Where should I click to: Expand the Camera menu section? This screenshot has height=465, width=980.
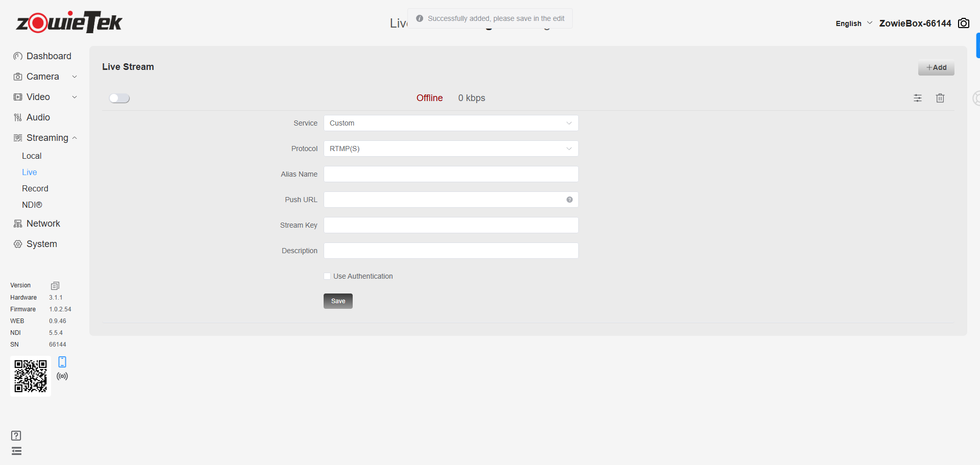coord(45,77)
